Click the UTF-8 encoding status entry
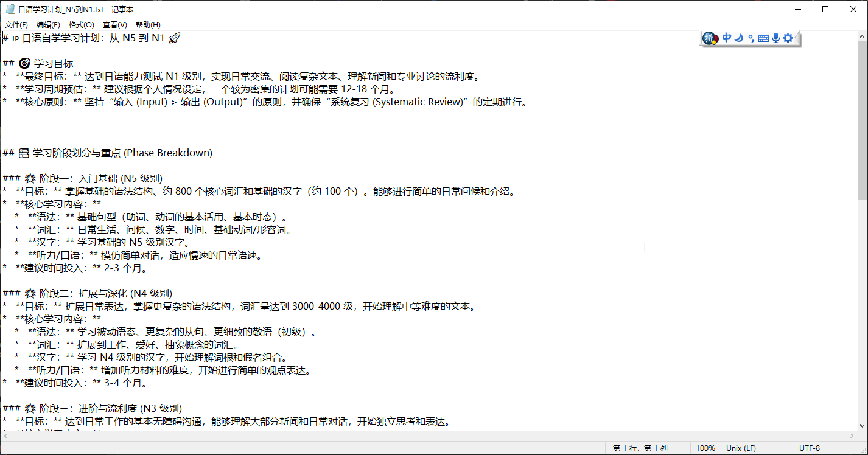This screenshot has width=868, height=455. pos(810,448)
